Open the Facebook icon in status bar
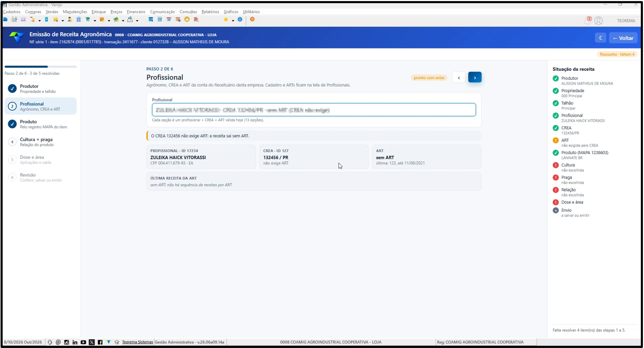 tap(100, 342)
